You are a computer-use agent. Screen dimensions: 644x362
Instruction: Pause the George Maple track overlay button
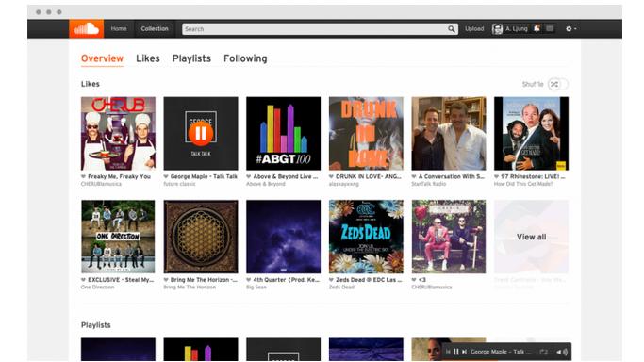coord(201,133)
